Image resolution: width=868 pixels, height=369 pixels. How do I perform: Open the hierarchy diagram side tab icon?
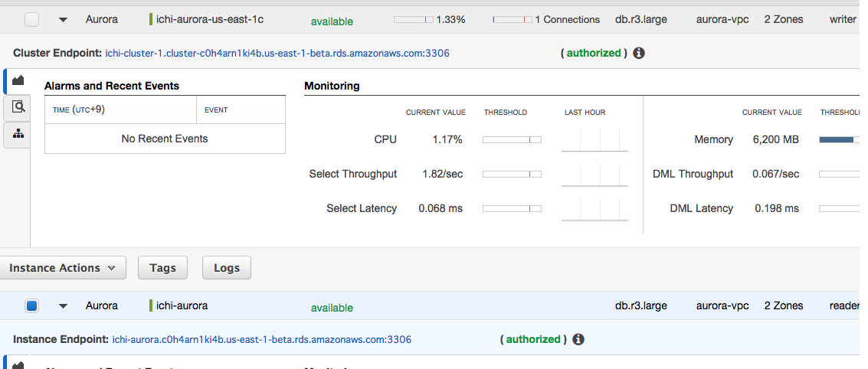point(18,135)
